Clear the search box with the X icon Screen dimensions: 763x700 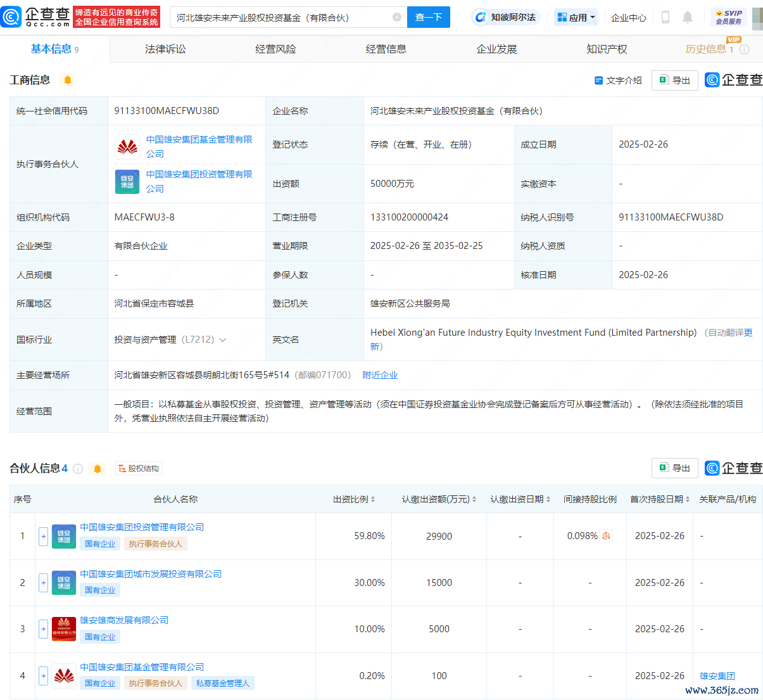(397, 17)
